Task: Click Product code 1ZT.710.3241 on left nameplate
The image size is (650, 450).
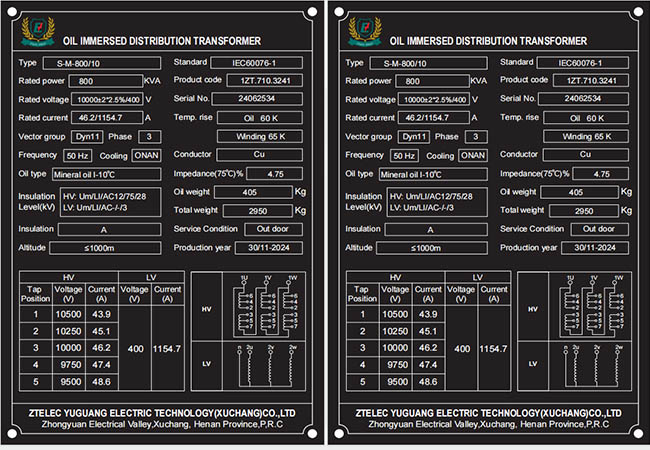Action: point(264,80)
